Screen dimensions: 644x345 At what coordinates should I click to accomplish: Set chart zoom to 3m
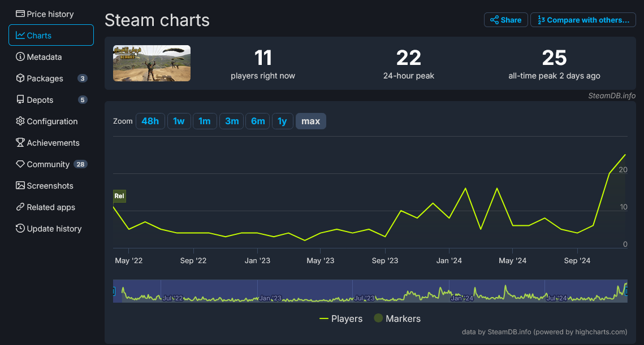[232, 121]
